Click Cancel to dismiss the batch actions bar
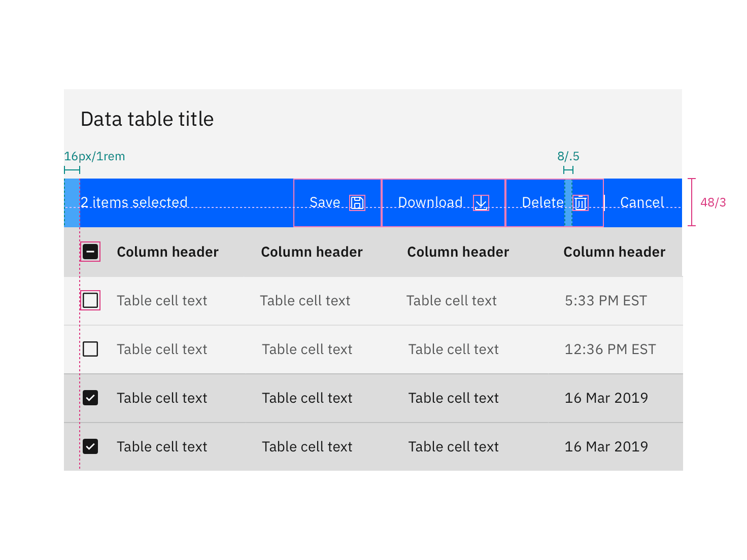 click(642, 202)
